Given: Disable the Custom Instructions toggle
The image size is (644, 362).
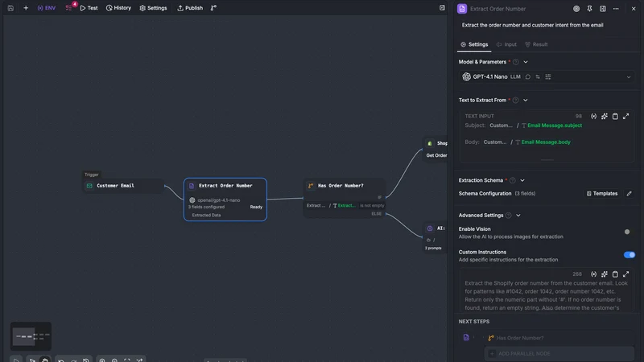Looking at the screenshot, I should [630, 255].
